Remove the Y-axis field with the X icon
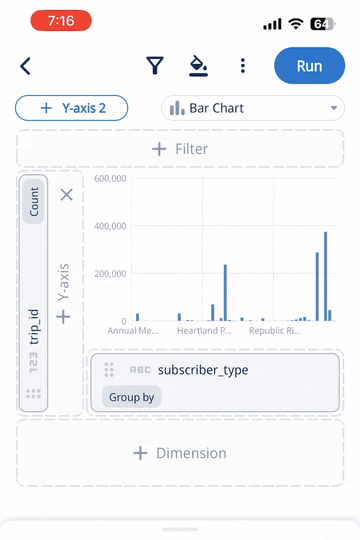This screenshot has height=540, width=360. click(x=66, y=195)
